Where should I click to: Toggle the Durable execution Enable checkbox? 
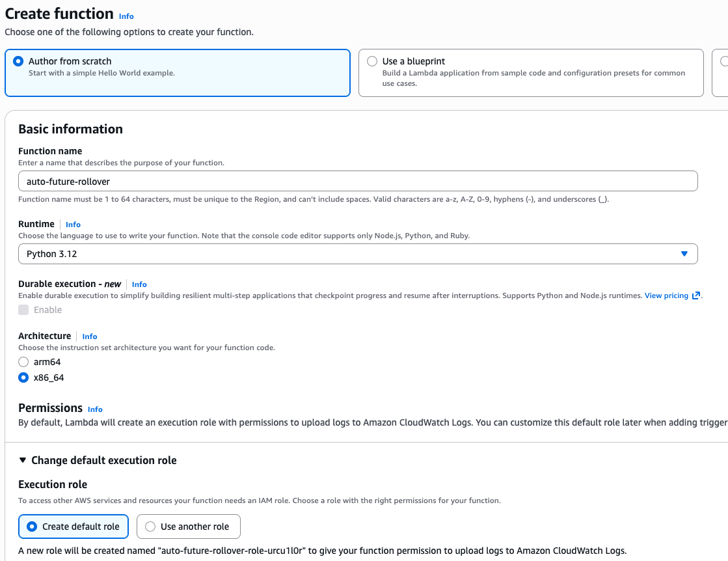point(24,310)
